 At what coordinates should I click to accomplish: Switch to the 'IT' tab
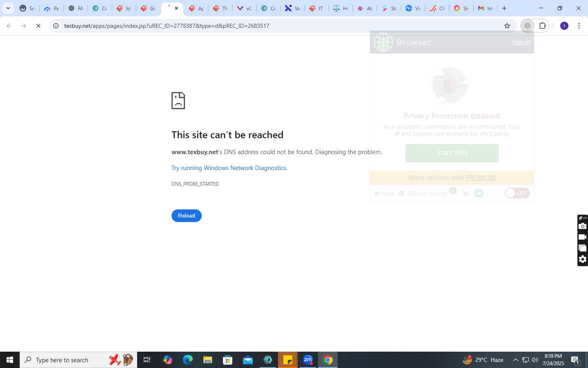317,8
